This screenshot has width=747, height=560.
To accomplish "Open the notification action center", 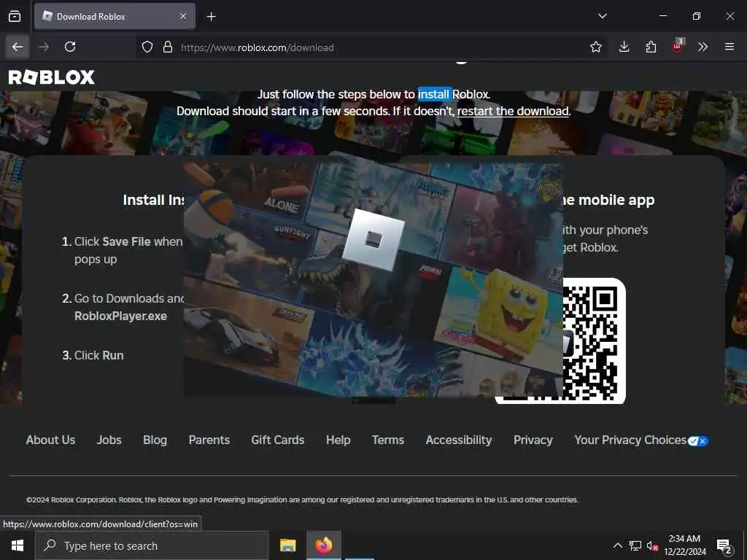I will [x=724, y=545].
